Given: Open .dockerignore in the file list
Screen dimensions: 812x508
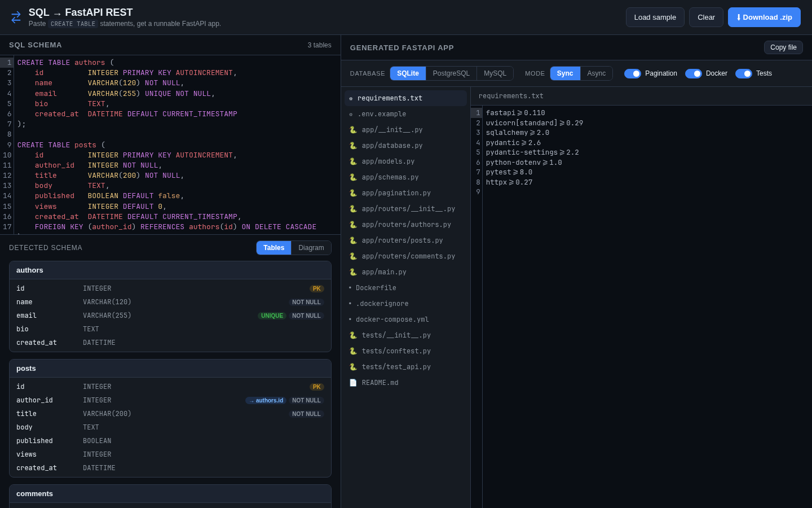Looking at the screenshot, I should coord(405,304).
